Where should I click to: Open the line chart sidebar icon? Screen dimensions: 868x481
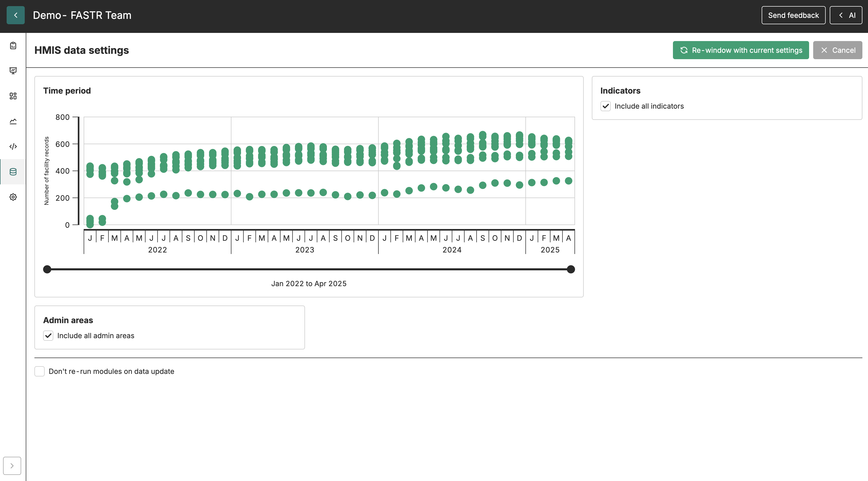pos(13,121)
